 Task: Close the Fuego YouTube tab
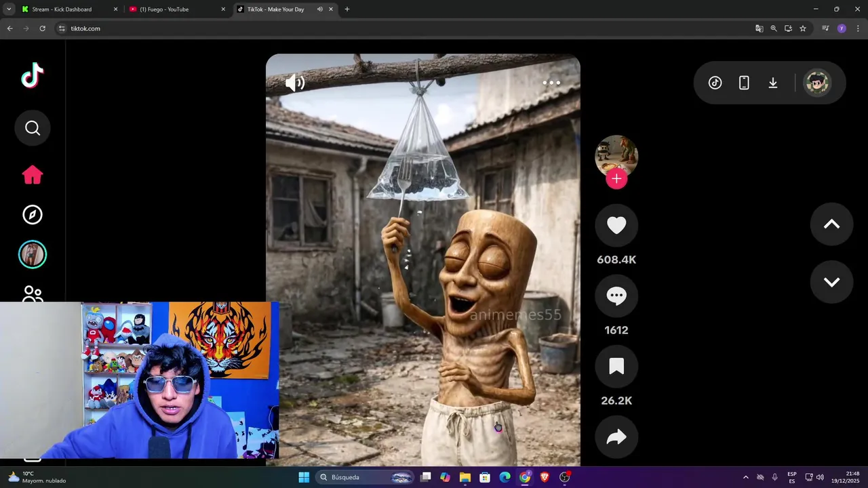[223, 9]
